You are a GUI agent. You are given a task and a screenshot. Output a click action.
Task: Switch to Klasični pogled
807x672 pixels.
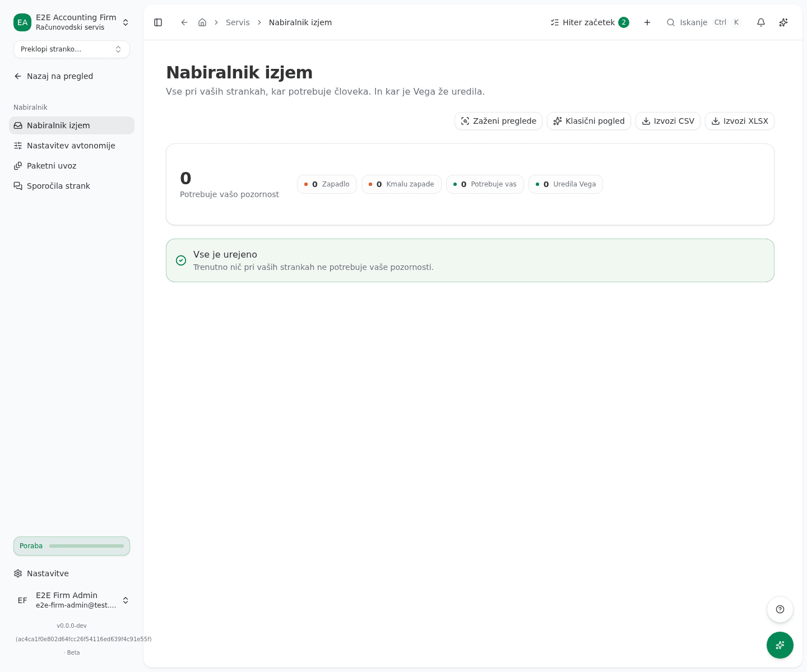[589, 121]
